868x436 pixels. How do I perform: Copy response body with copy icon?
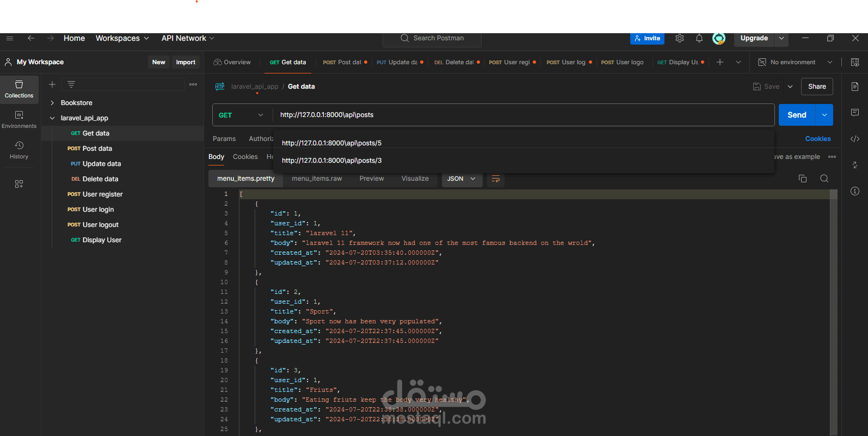coord(803,179)
